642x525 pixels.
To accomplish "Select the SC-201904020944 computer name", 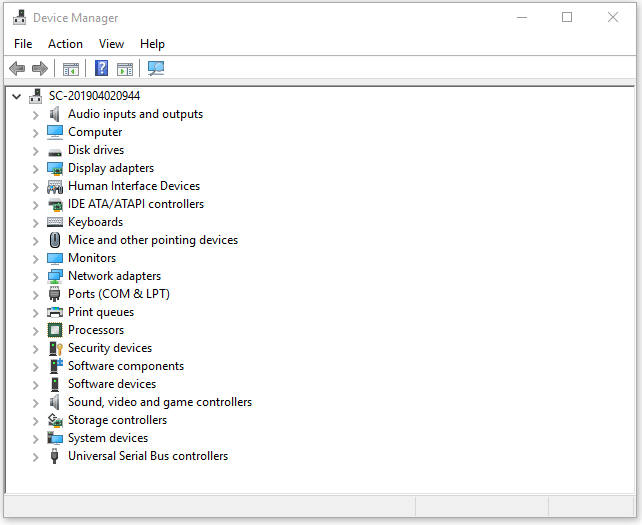I will coord(95,96).
